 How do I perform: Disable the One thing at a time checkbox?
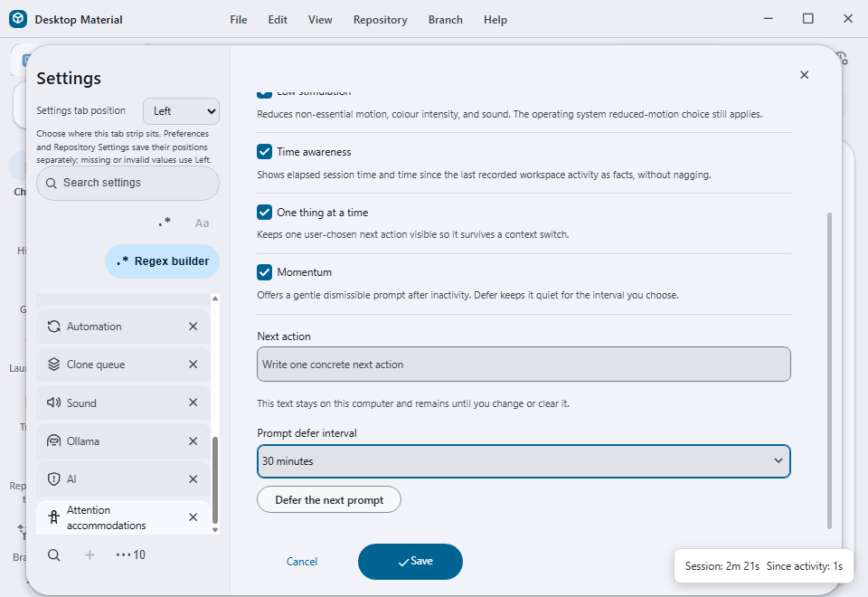point(265,212)
